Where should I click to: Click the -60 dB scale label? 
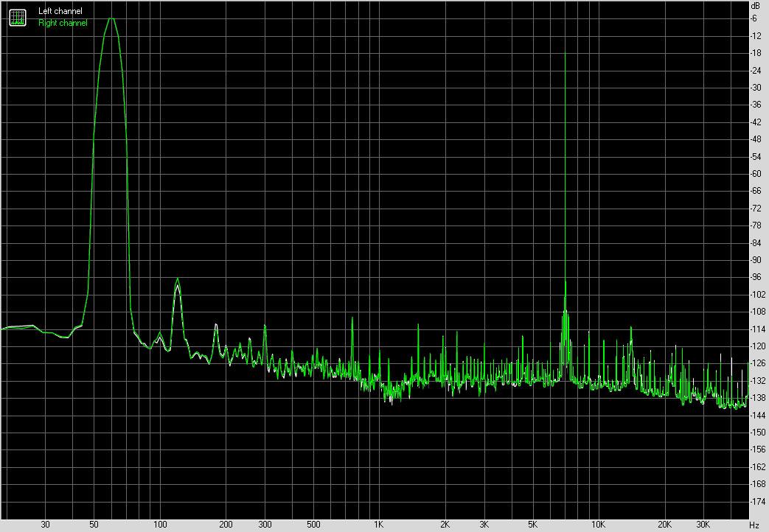click(756, 174)
